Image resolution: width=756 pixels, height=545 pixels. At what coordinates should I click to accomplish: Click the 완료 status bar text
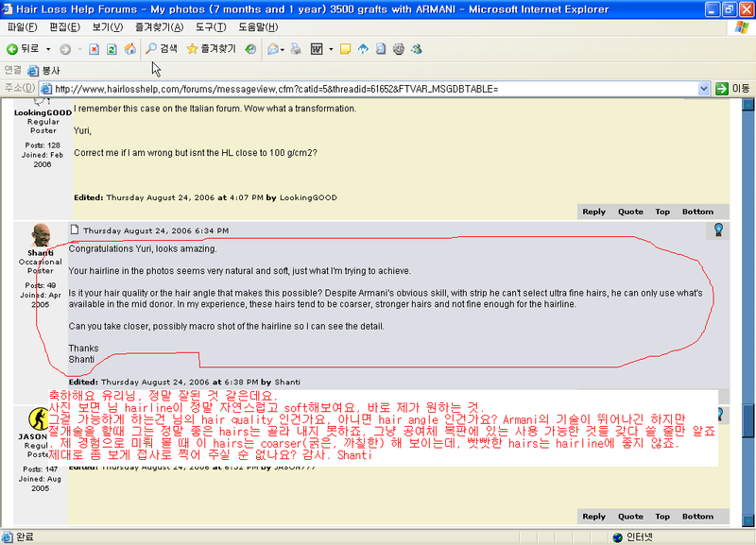coord(26,536)
